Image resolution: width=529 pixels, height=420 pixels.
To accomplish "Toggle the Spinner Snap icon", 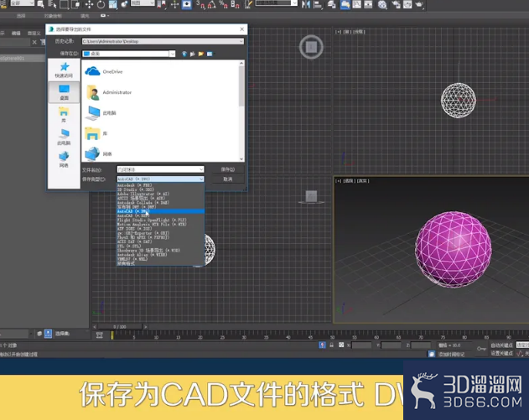I will click(235, 4).
